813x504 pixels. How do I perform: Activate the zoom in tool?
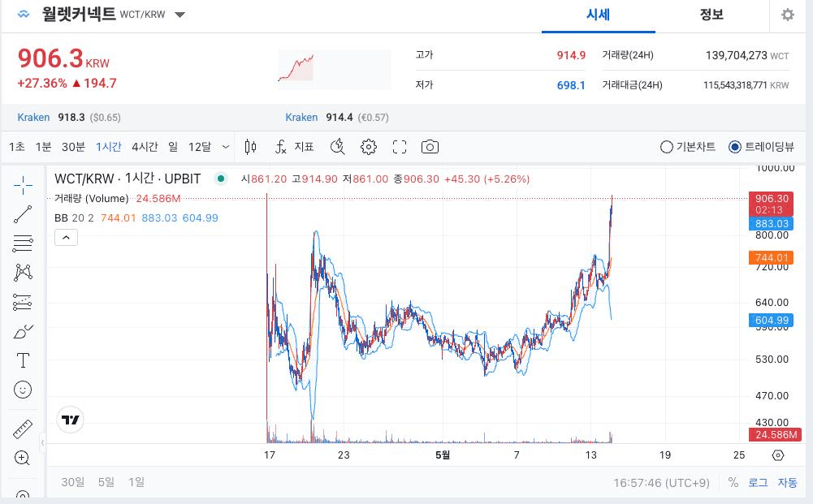tap(22, 458)
